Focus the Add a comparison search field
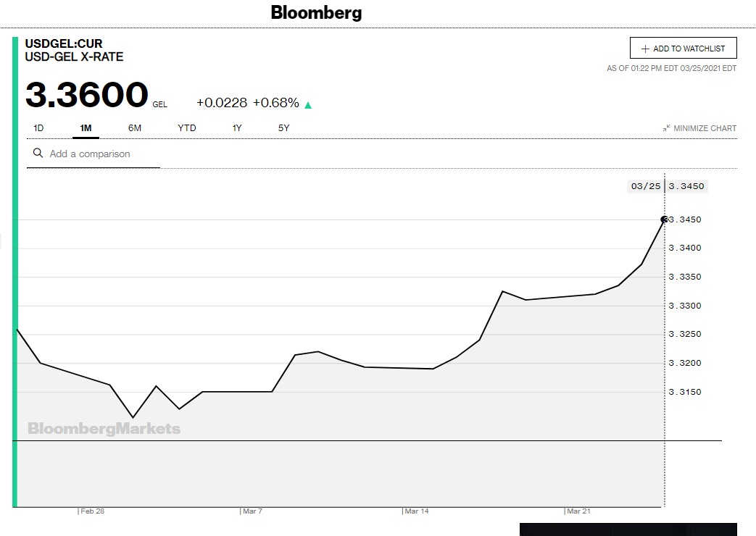This screenshot has width=756, height=536. click(x=93, y=154)
